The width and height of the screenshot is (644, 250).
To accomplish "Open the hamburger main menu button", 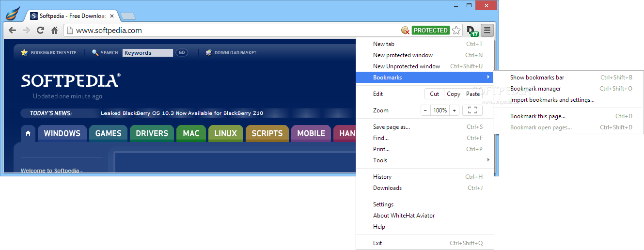I will tap(487, 30).
